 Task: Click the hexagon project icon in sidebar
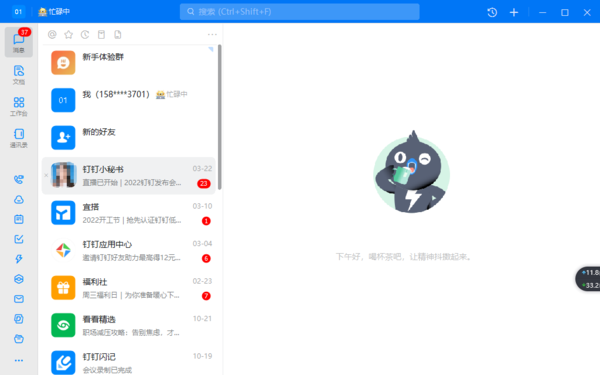click(x=19, y=279)
